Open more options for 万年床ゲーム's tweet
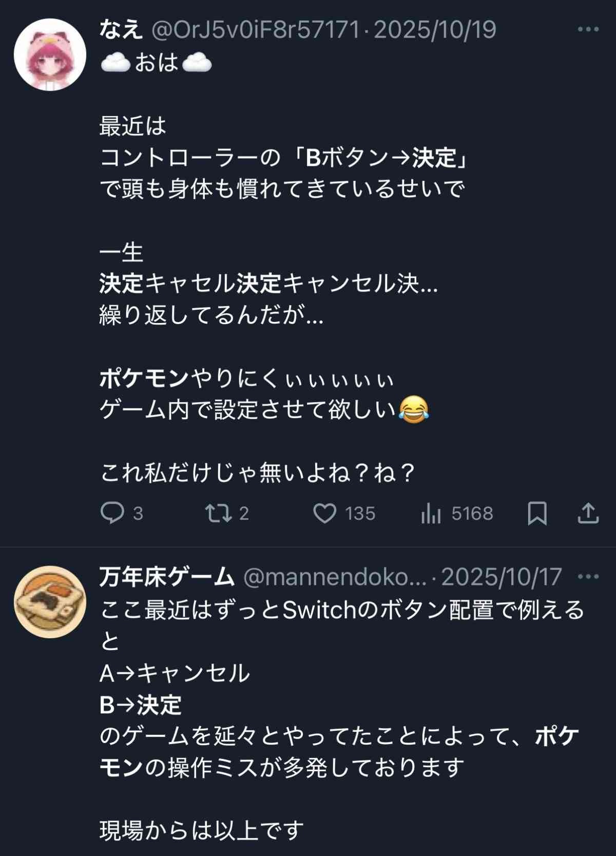Screen dimensions: 616x856 point(588,577)
